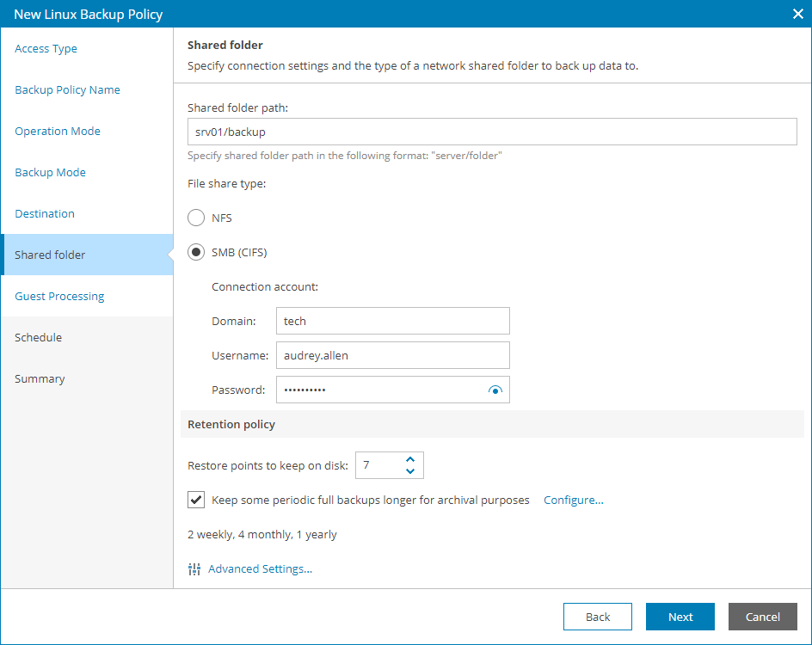This screenshot has width=812, height=645.
Task: Go to the Access Type step
Action: point(46,48)
